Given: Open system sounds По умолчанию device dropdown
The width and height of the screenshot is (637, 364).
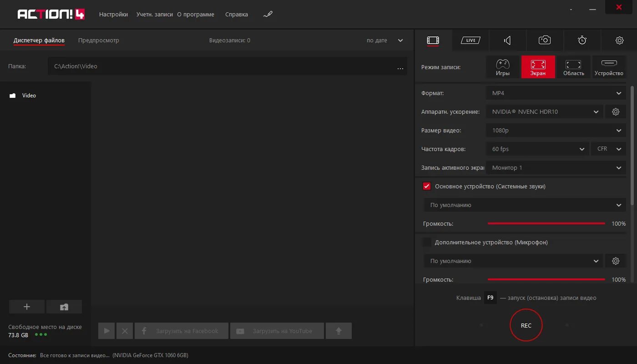Looking at the screenshot, I should tap(525, 205).
